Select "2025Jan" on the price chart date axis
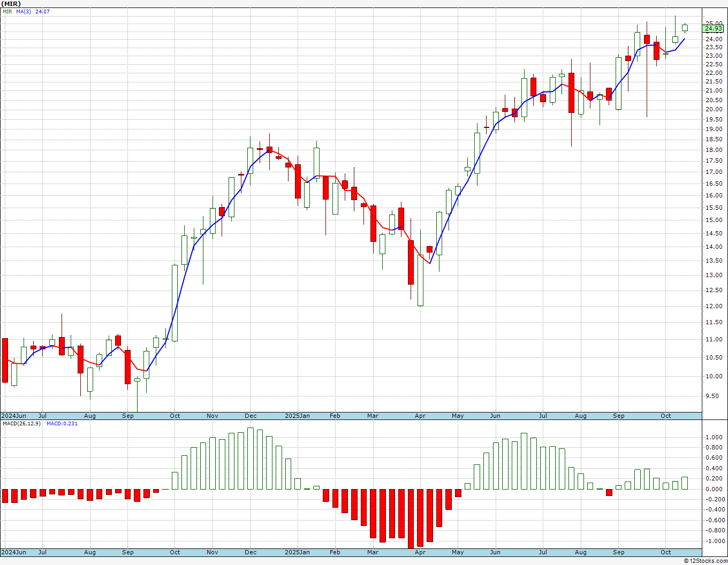 point(297,416)
